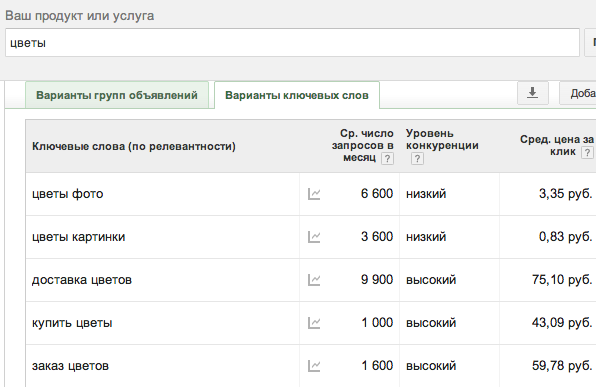Click the Добавить button at right

(578, 93)
